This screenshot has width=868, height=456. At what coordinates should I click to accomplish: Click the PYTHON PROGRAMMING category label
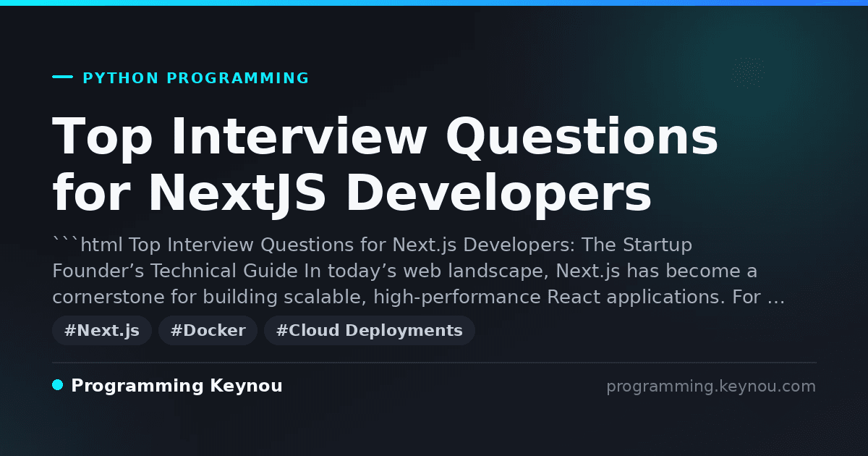tap(196, 78)
